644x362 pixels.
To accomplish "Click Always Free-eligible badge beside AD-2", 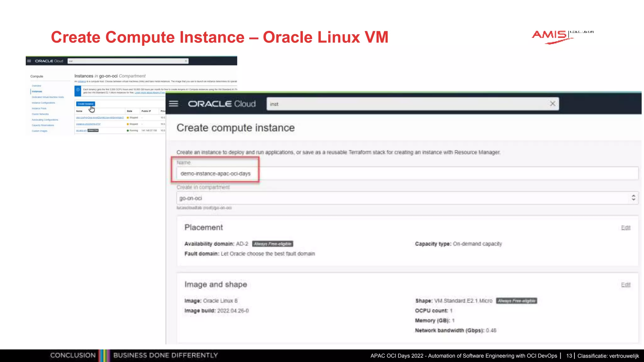I will (x=273, y=244).
